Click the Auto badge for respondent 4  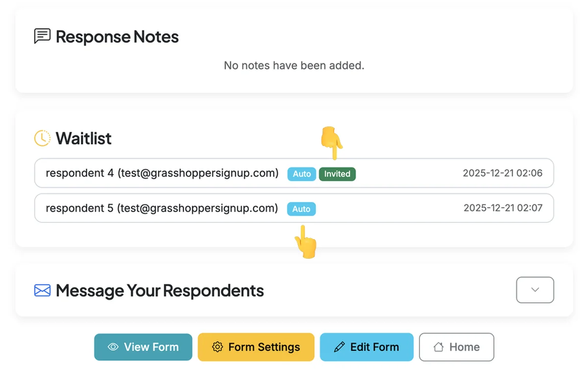[302, 174]
